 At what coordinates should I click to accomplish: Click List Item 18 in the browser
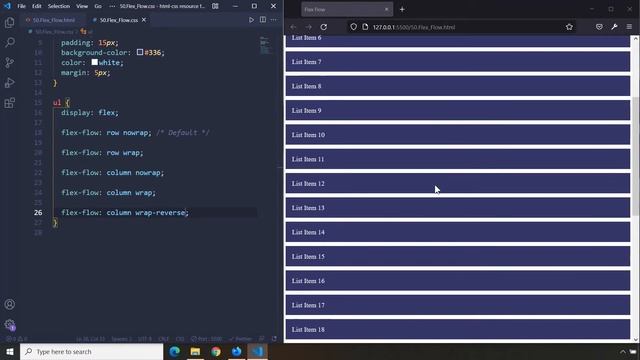[x=458, y=329]
